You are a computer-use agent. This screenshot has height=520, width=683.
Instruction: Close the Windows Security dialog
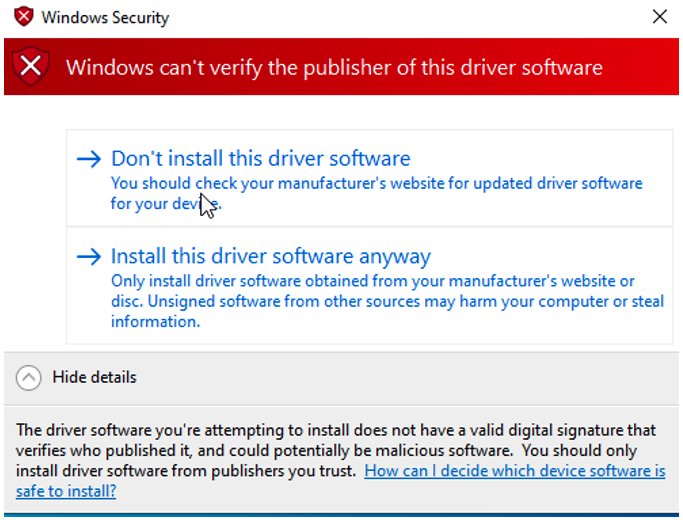click(x=660, y=17)
